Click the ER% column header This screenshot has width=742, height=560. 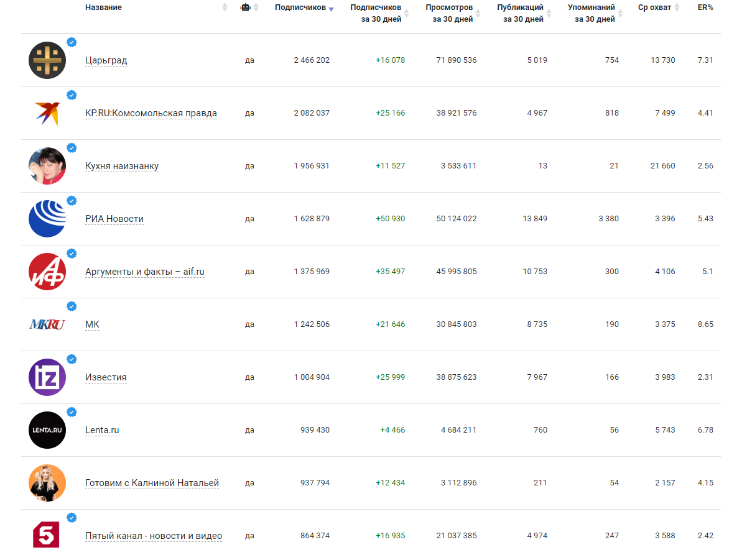point(705,7)
